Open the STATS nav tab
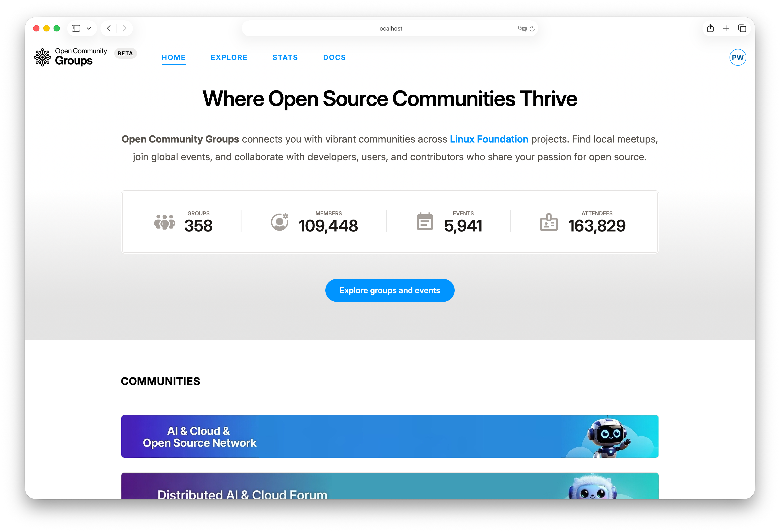Image resolution: width=780 pixels, height=532 pixels. pos(285,57)
